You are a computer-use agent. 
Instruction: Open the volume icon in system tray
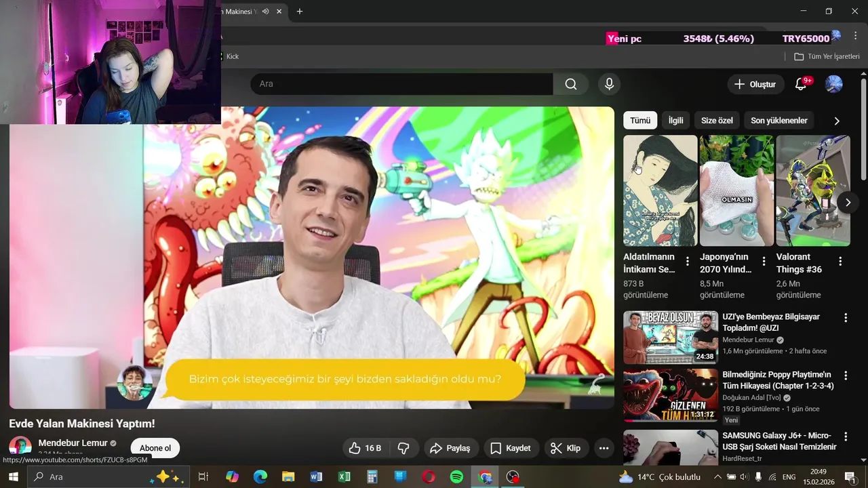[x=744, y=476]
